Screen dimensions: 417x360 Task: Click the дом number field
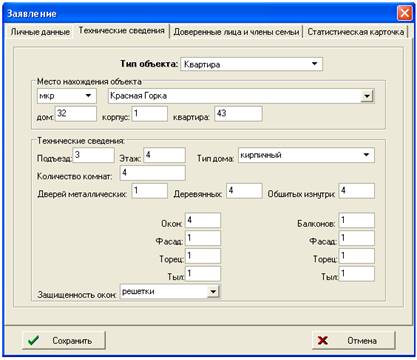[76, 114]
